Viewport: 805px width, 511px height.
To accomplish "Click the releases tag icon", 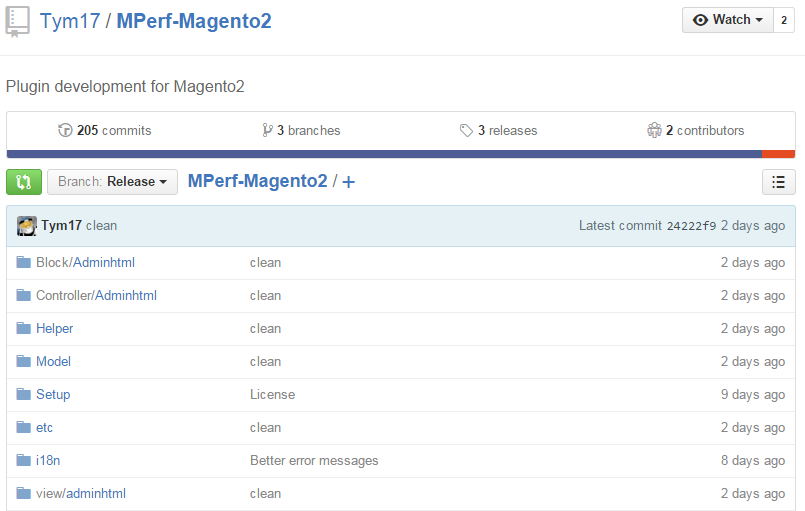I will click(466, 130).
